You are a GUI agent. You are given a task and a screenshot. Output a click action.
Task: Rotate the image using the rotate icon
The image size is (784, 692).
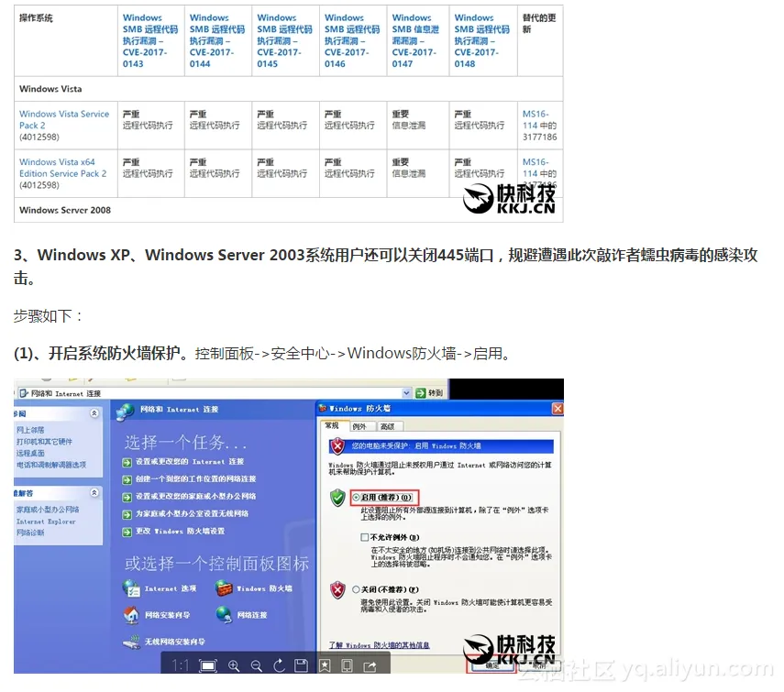[x=279, y=665]
